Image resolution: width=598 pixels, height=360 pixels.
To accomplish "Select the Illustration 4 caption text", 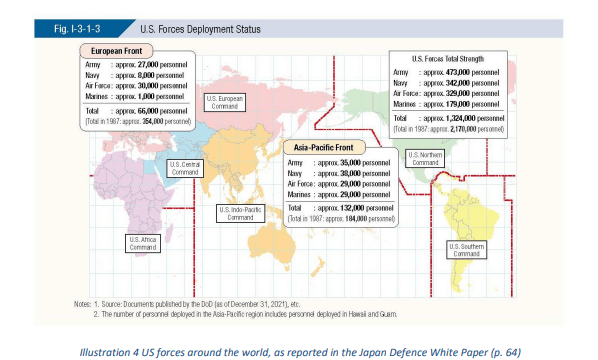I will click(x=300, y=352).
